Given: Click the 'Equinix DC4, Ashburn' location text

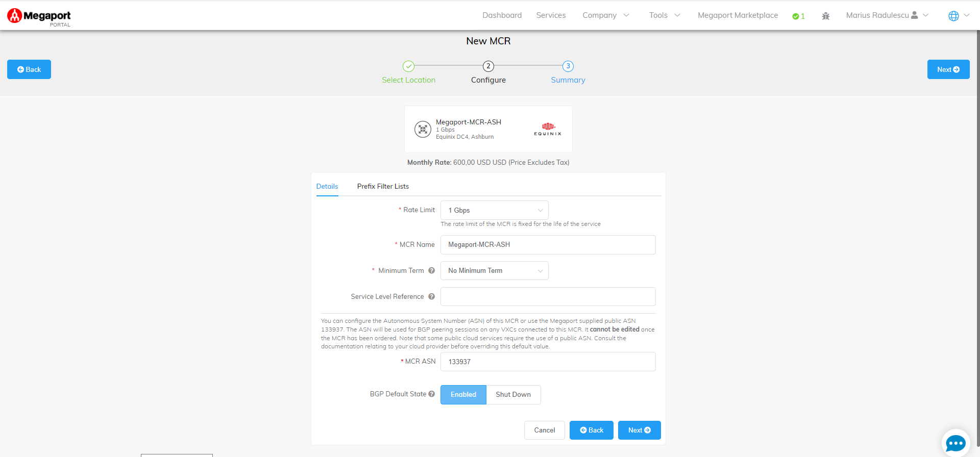Looking at the screenshot, I should pyautogui.click(x=465, y=137).
